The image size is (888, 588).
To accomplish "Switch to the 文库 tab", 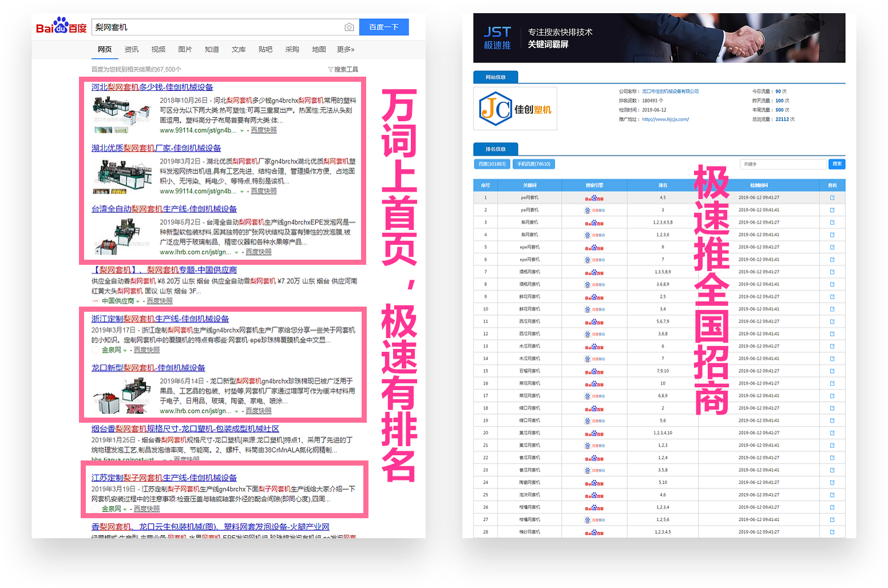I will click(x=239, y=50).
